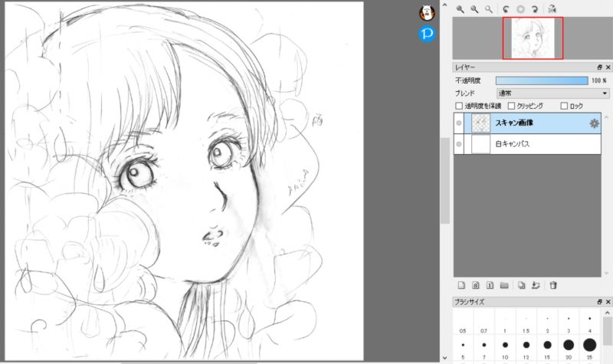Click the layer list scroll-down arrow
613x364 pixels.
(606, 273)
